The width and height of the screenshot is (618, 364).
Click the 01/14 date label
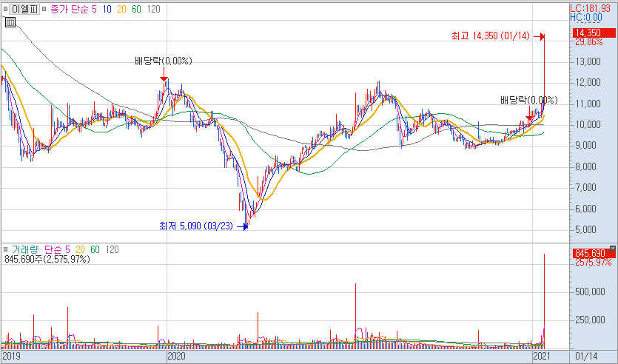[586, 356]
